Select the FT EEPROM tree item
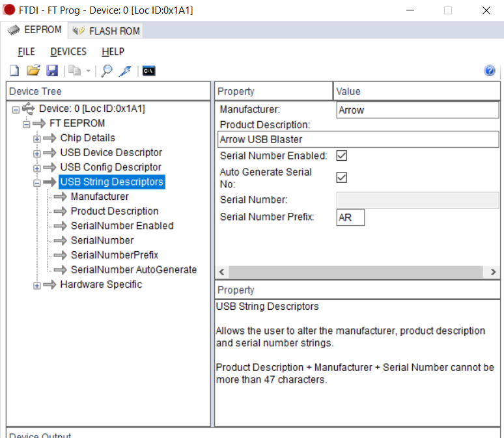The width and height of the screenshot is (504, 438). (x=77, y=123)
